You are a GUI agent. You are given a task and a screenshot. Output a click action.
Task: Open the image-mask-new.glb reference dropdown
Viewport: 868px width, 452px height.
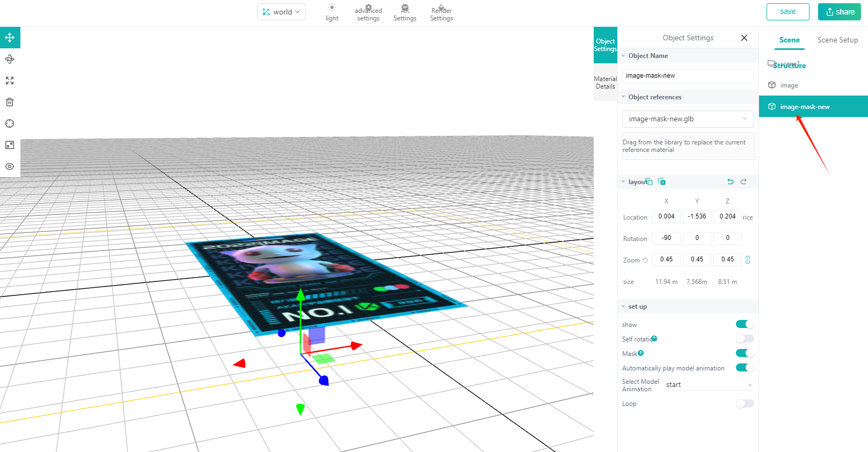coord(688,119)
